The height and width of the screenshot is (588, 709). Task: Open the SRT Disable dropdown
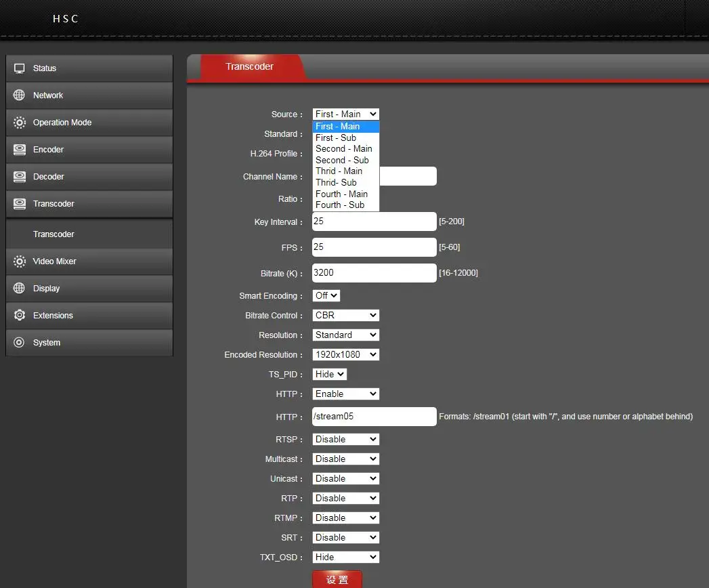click(x=345, y=537)
